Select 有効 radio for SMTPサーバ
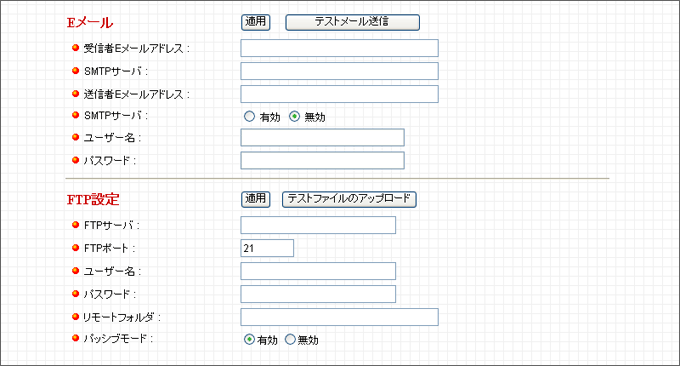 click(249, 116)
